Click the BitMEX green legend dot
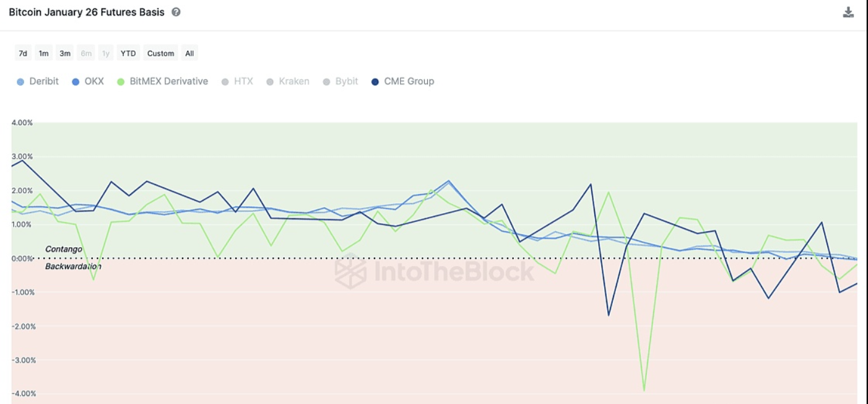The height and width of the screenshot is (404, 868). (x=121, y=82)
